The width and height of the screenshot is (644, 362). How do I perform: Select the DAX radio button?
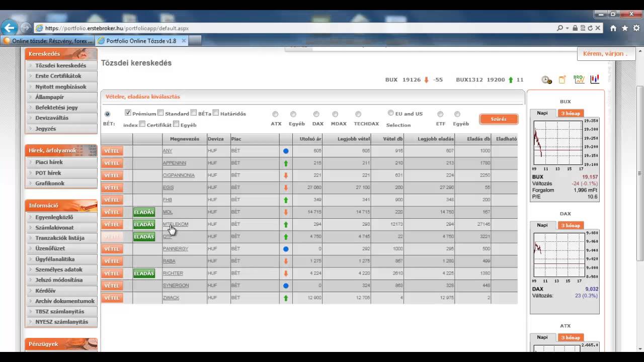[x=316, y=114]
